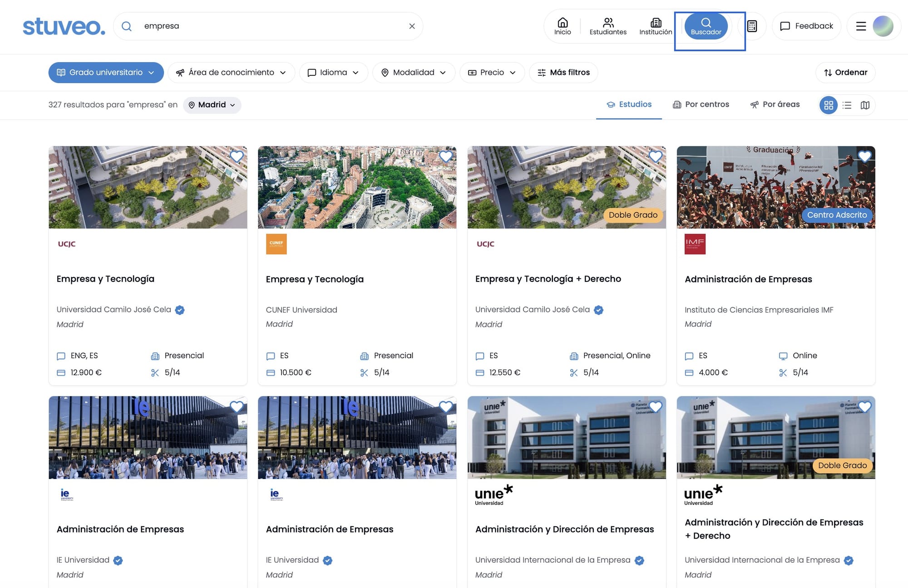This screenshot has width=908, height=588.
Task: Click verified badge beside IE Universidad, first card
Action: (x=118, y=561)
